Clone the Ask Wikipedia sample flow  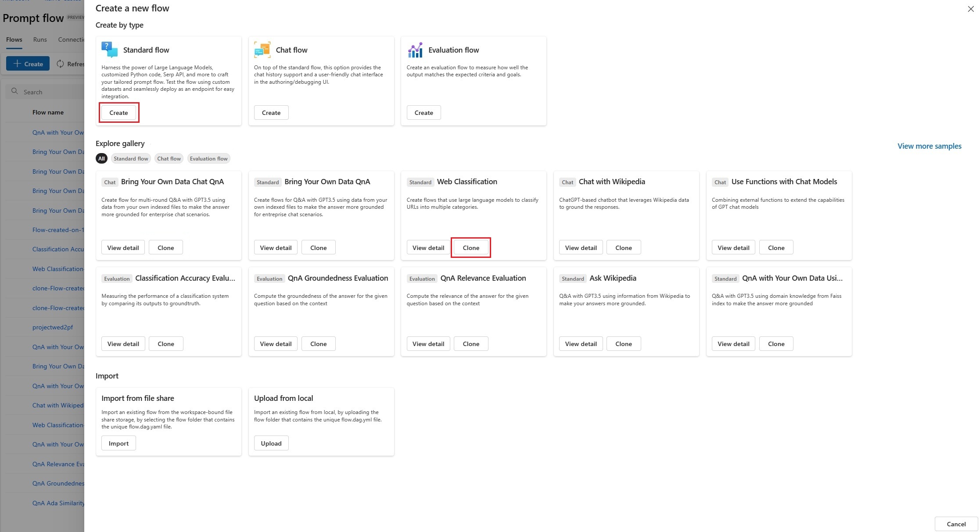point(623,344)
